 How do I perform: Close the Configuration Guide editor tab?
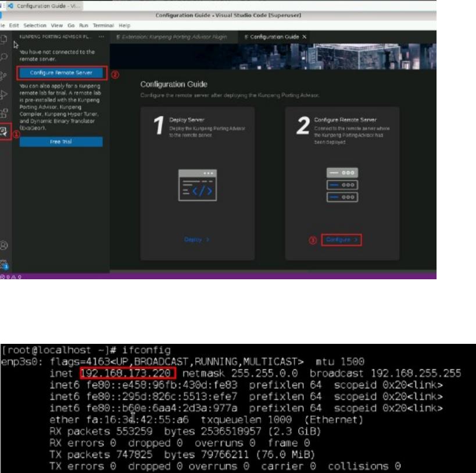[x=304, y=37]
